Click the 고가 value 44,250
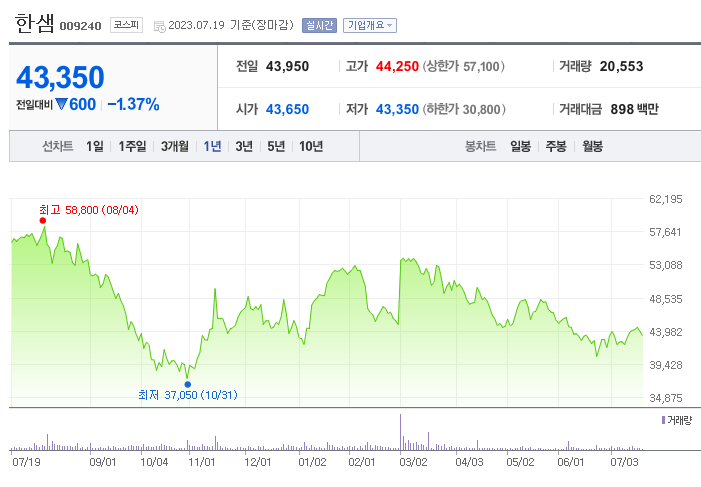Image resolution: width=701 pixels, height=487 pixels. [x=397, y=66]
